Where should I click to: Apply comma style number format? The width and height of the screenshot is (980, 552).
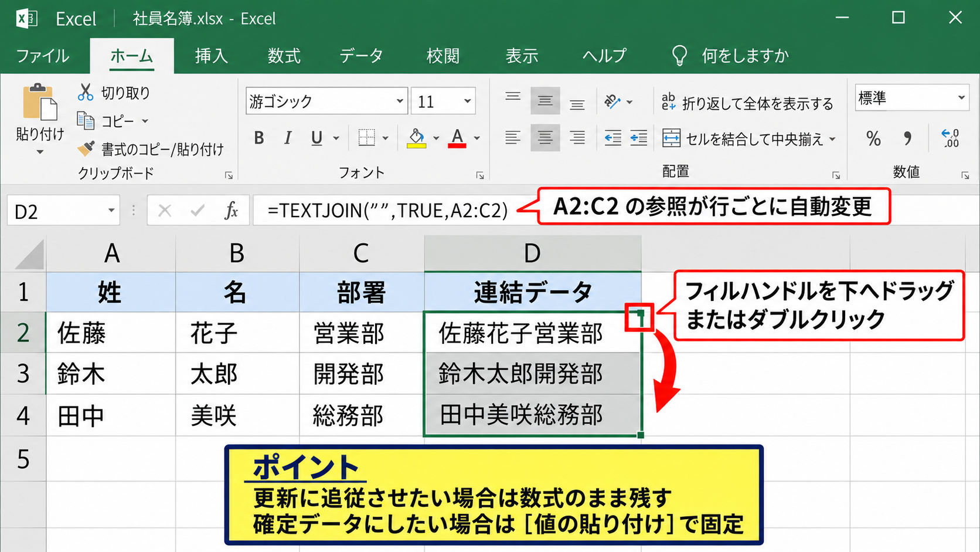click(907, 138)
